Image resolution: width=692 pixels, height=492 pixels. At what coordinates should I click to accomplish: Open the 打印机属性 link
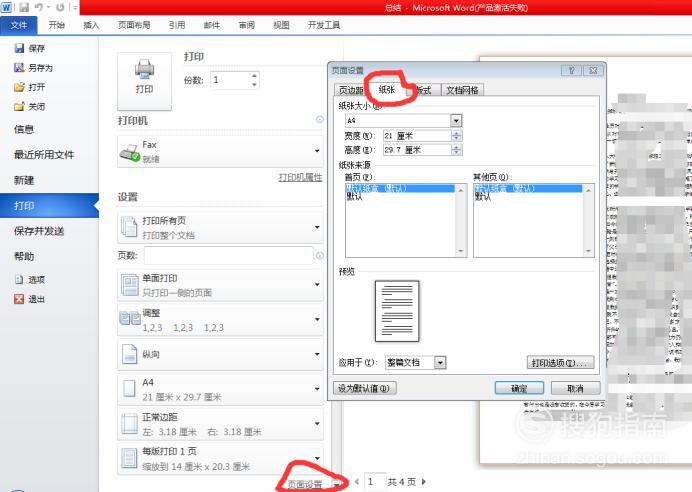[301, 177]
